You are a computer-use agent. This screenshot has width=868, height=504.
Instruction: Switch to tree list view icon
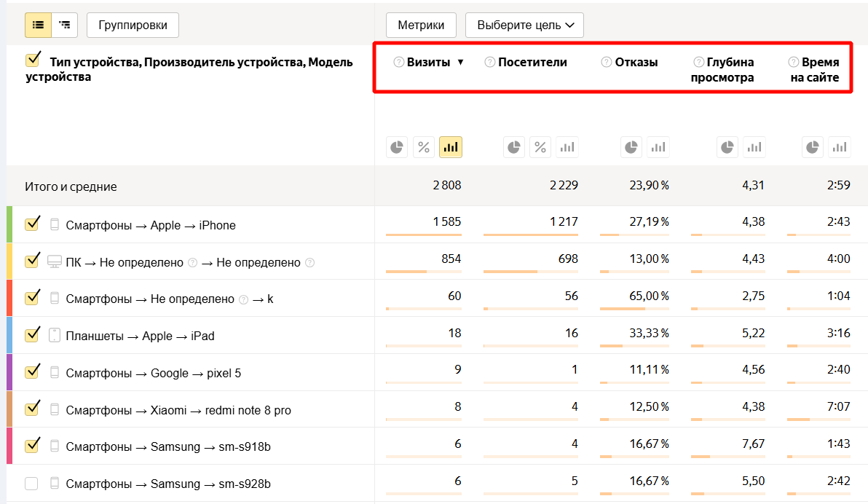pyautogui.click(x=65, y=25)
